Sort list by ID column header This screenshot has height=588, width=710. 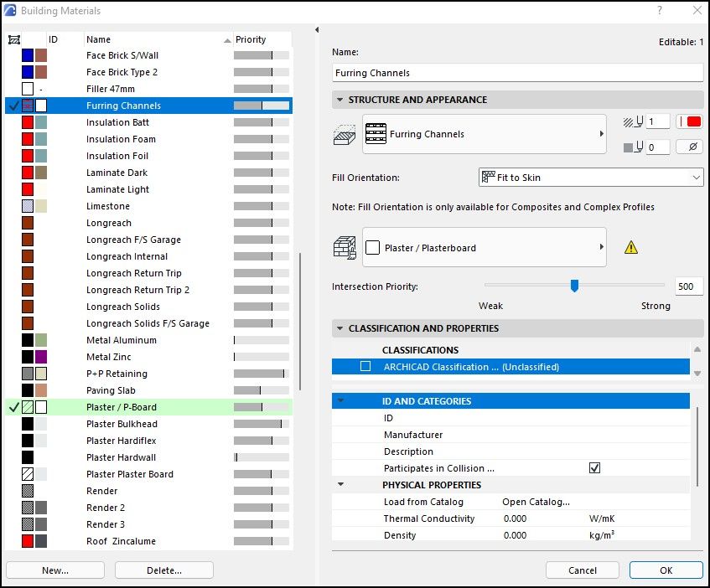click(x=65, y=40)
